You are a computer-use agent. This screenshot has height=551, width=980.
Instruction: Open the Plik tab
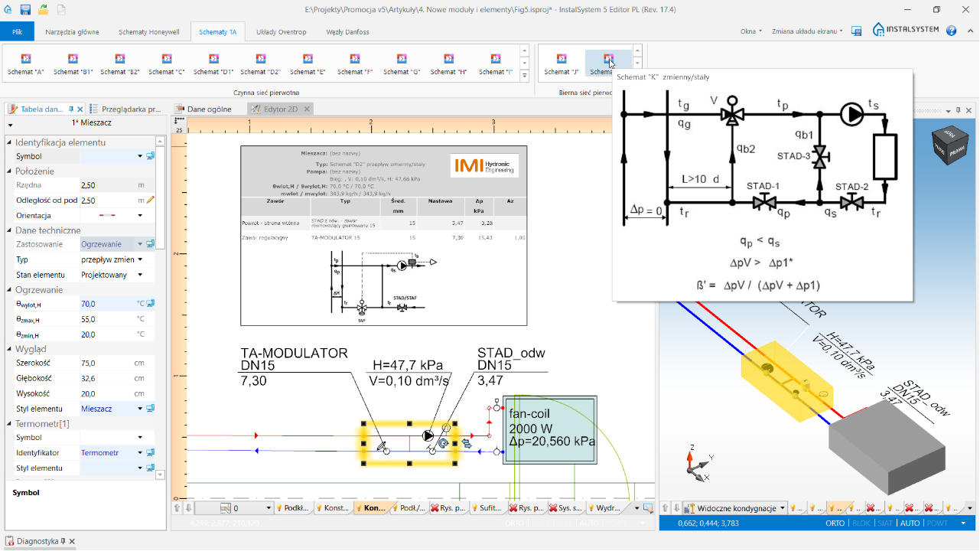coord(17,31)
